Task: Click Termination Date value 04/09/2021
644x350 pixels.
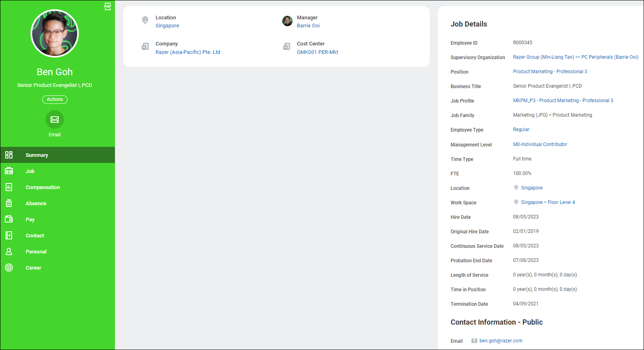Action: (526, 304)
